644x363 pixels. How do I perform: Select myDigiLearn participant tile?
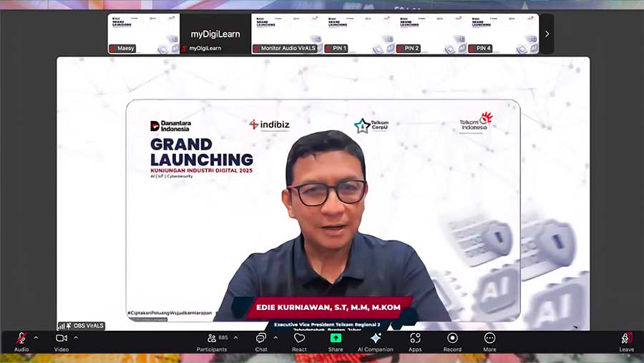point(215,34)
